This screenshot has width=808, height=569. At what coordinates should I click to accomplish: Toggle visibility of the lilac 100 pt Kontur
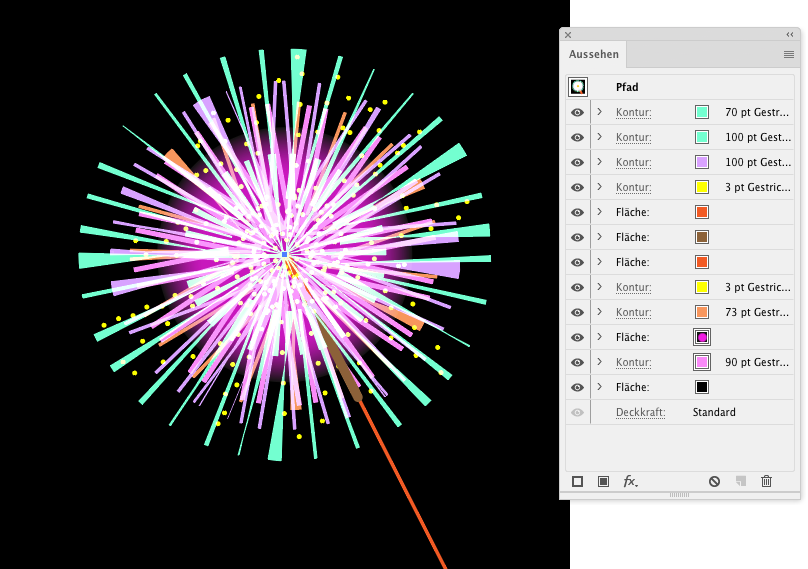point(578,162)
